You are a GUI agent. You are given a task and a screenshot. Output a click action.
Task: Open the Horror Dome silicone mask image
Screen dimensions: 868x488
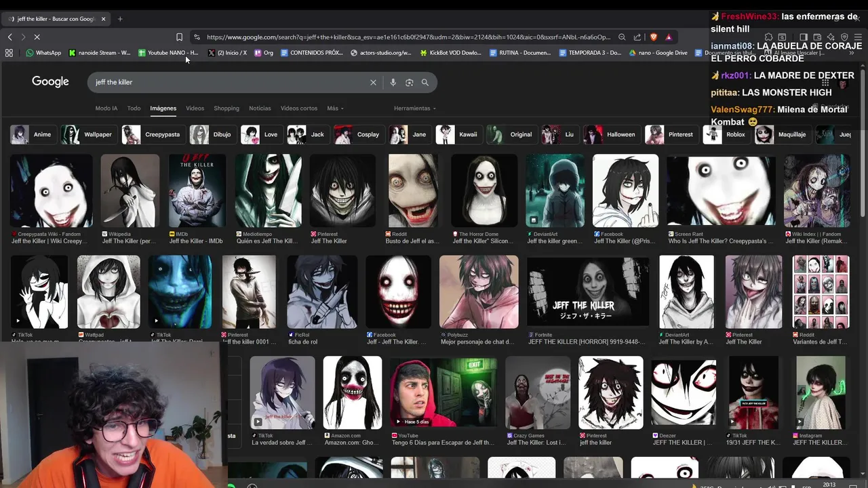(x=484, y=190)
